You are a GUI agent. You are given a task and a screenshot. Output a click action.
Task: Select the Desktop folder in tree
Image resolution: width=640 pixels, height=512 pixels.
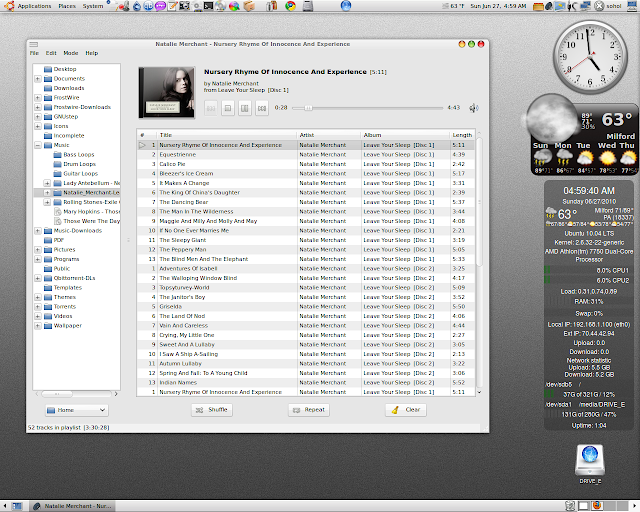tap(60, 69)
